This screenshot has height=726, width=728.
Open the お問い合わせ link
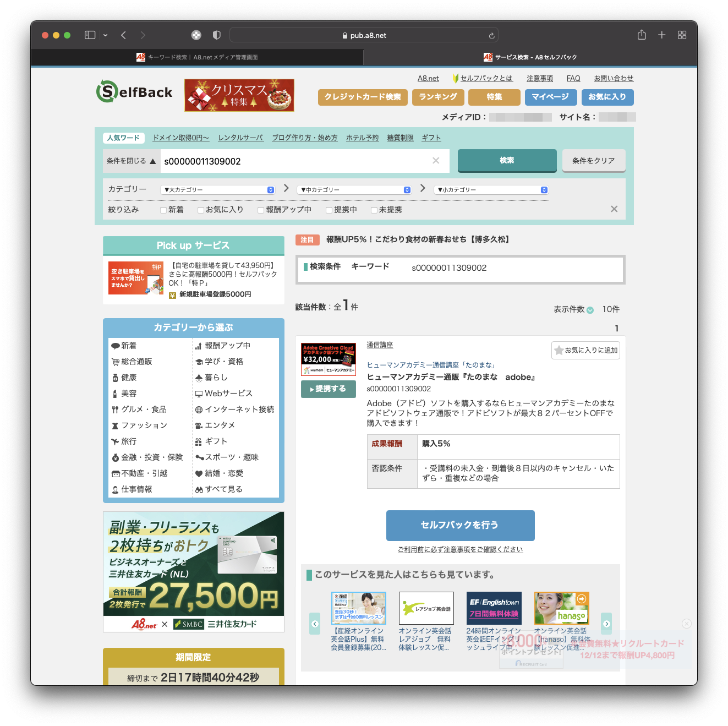coord(614,79)
